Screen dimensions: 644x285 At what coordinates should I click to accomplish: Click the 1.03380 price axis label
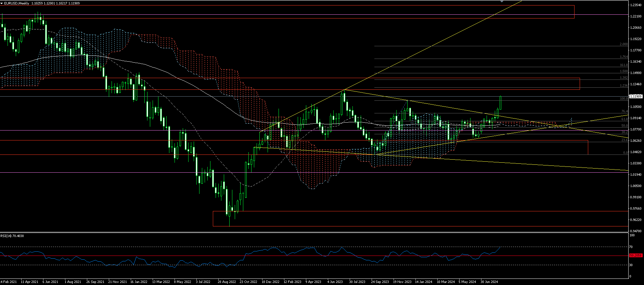[x=635, y=163]
